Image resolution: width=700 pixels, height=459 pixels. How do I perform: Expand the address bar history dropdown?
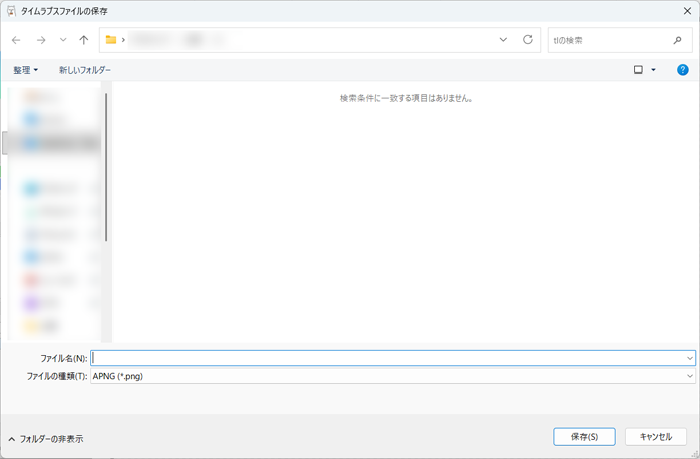(503, 40)
